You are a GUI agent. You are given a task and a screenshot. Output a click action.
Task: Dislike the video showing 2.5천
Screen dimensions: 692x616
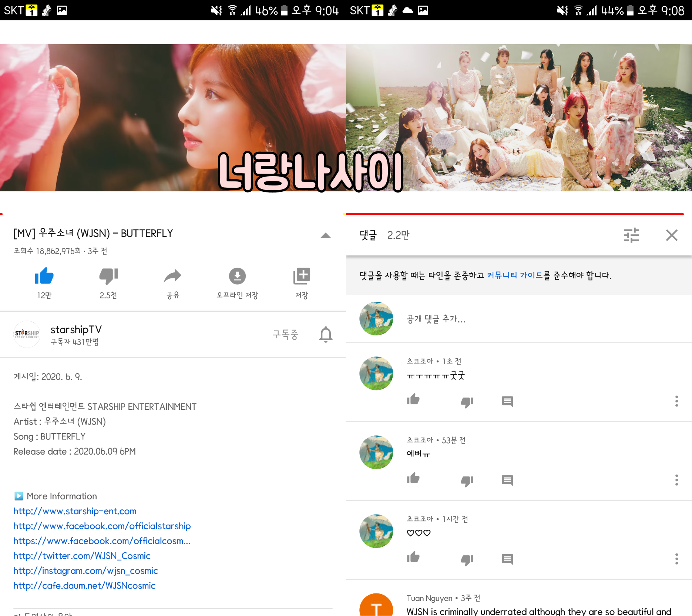pos(108,276)
